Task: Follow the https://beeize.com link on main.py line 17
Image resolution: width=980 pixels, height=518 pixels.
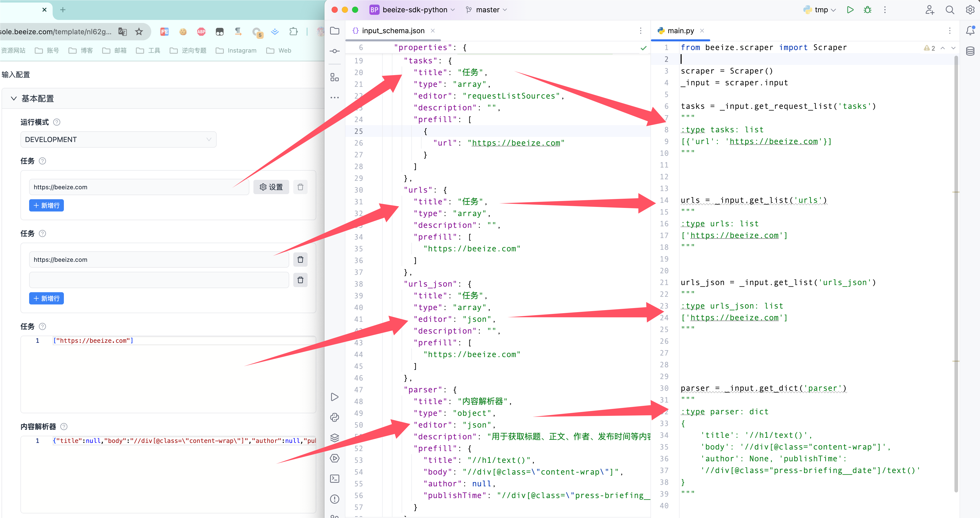Action: (734, 236)
